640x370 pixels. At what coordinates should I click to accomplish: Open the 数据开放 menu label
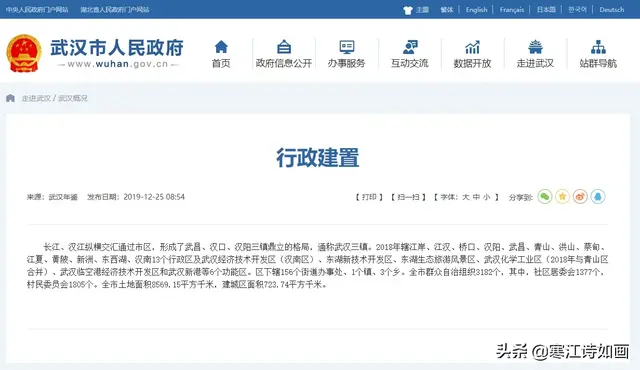[x=472, y=63]
